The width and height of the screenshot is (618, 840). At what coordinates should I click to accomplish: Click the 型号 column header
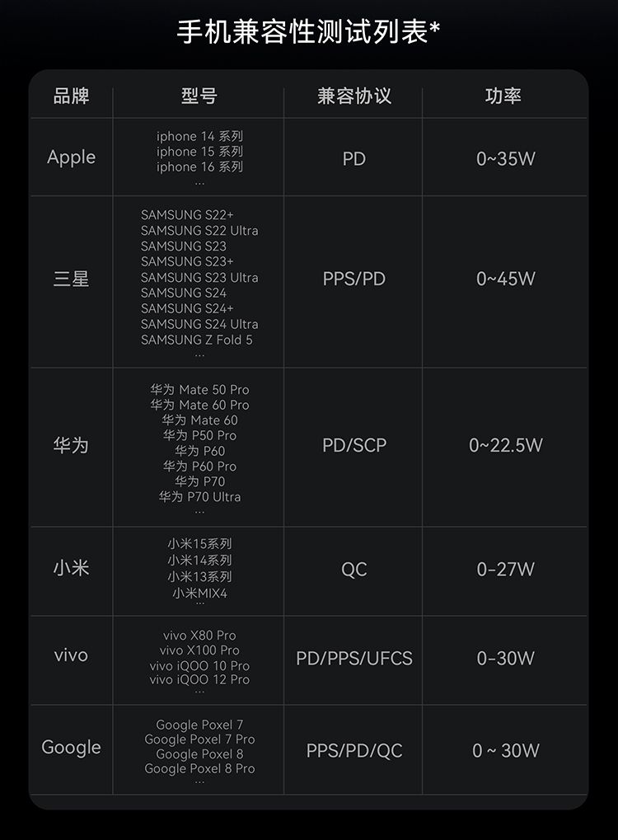coord(199,96)
